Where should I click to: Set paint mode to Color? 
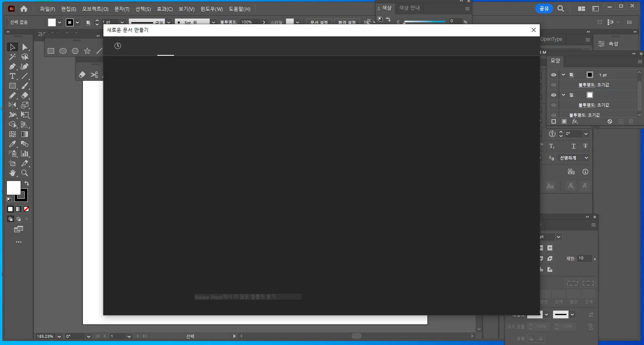pyautogui.click(x=11, y=209)
